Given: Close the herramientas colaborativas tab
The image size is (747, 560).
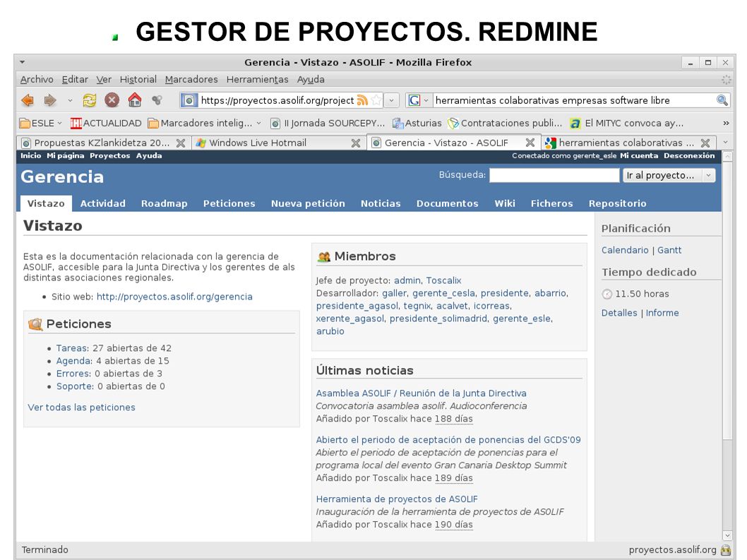Looking at the screenshot, I should 705,143.
